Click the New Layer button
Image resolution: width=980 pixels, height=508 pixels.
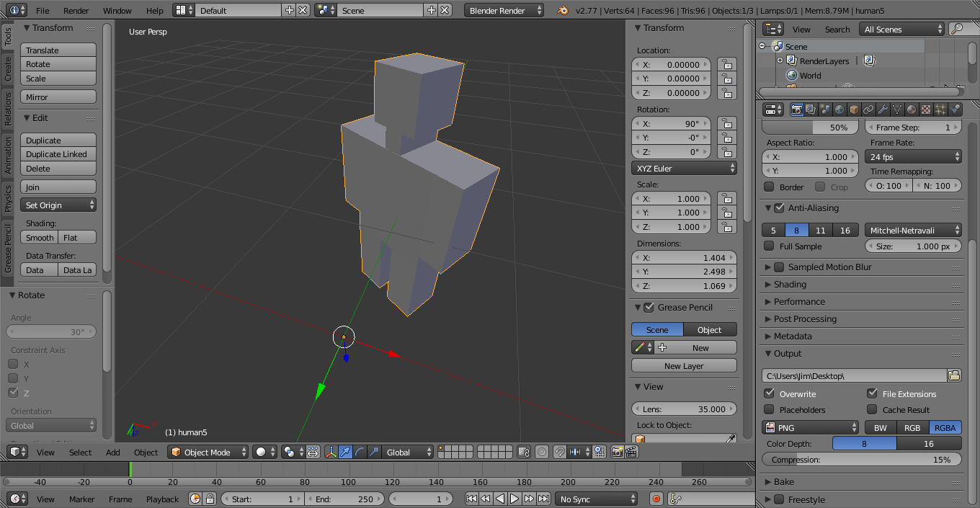pyautogui.click(x=684, y=366)
